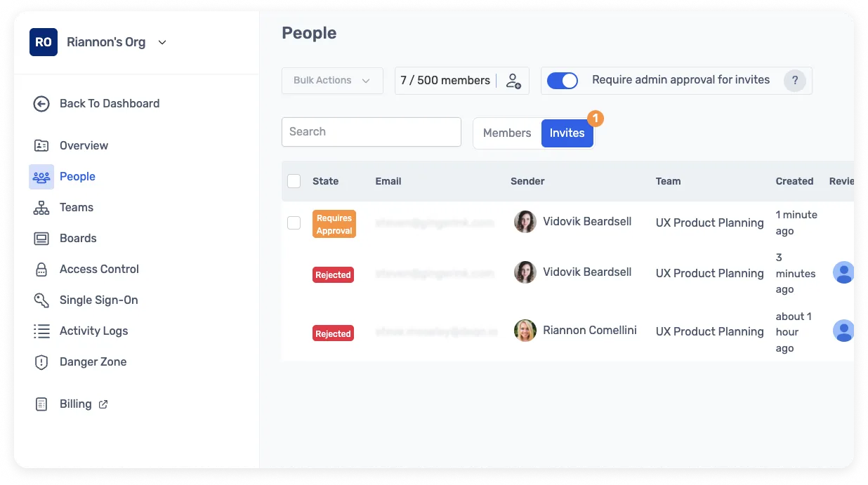868x485 pixels.
Task: Expand the Riannon's Org switcher chevron
Action: click(x=162, y=43)
